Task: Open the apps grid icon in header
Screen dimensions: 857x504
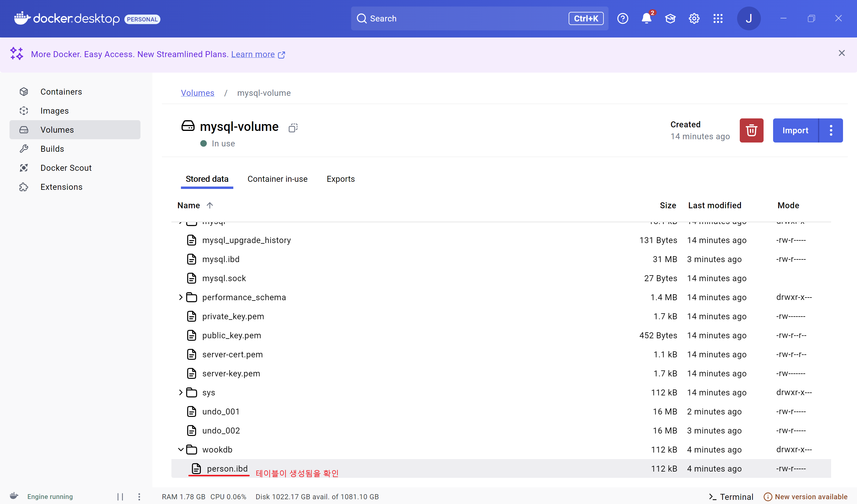Action: [x=717, y=18]
